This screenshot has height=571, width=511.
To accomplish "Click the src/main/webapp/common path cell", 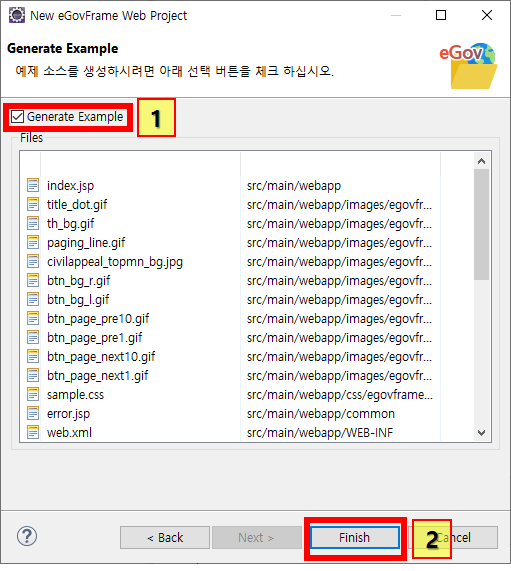I will (x=321, y=414).
